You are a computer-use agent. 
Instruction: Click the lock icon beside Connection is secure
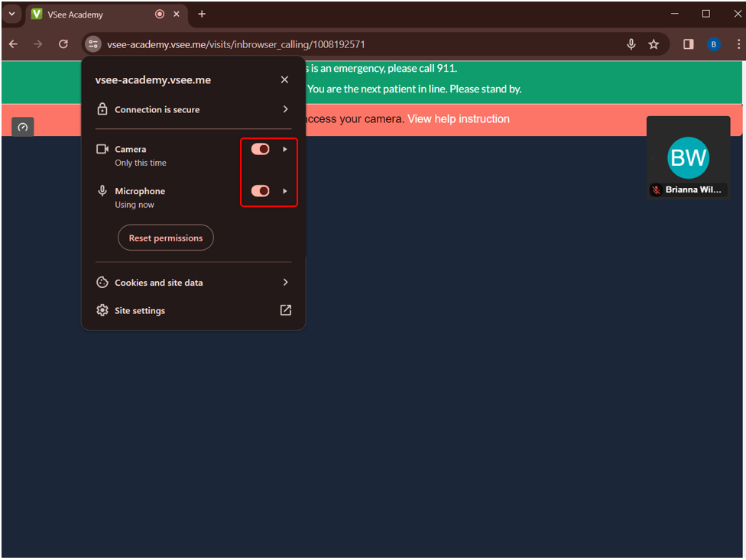102,108
